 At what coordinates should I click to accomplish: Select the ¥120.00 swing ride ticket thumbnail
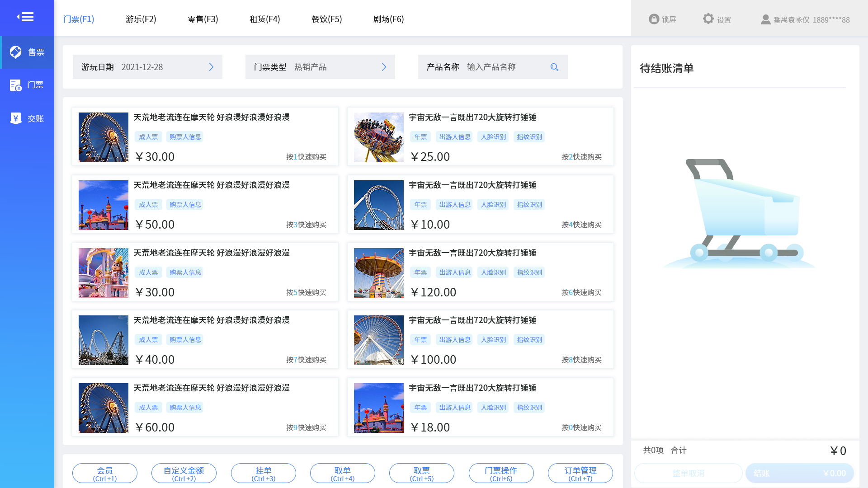click(379, 272)
